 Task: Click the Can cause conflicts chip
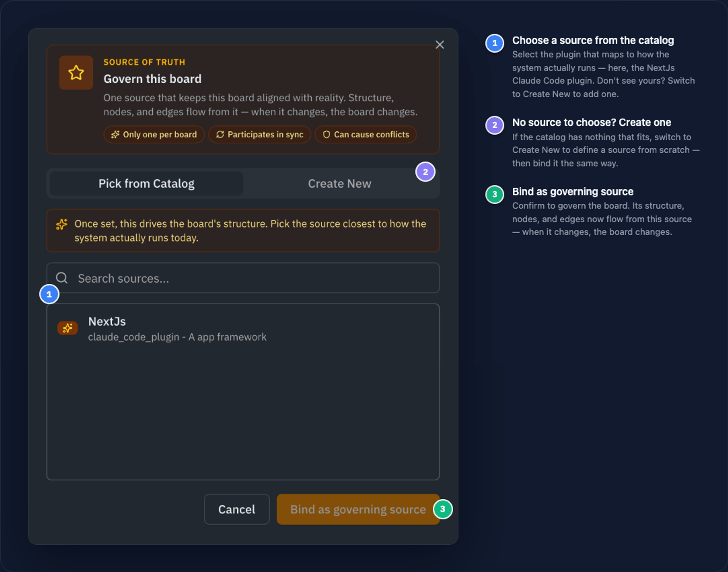pyautogui.click(x=366, y=135)
